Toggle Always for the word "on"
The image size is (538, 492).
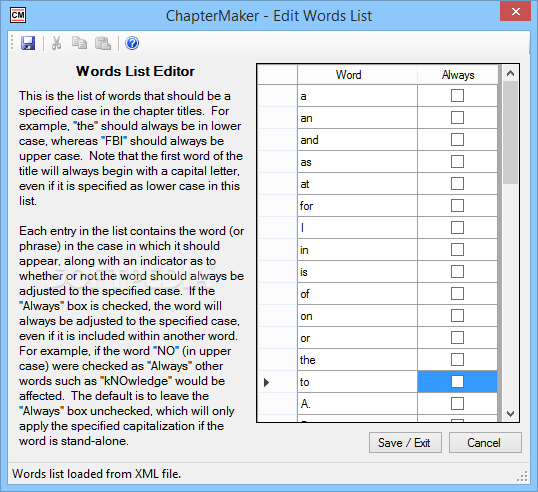[x=457, y=315]
